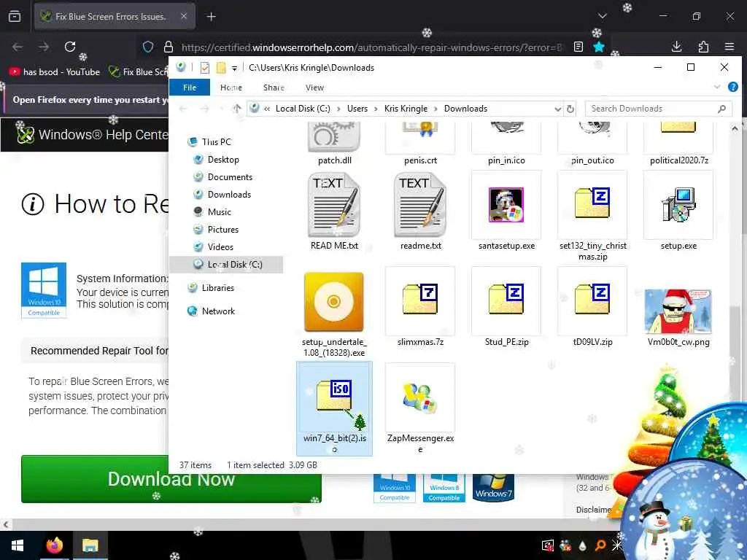The height and width of the screenshot is (560, 747).
Task: Toggle reader view in Firefox
Action: pyautogui.click(x=578, y=47)
